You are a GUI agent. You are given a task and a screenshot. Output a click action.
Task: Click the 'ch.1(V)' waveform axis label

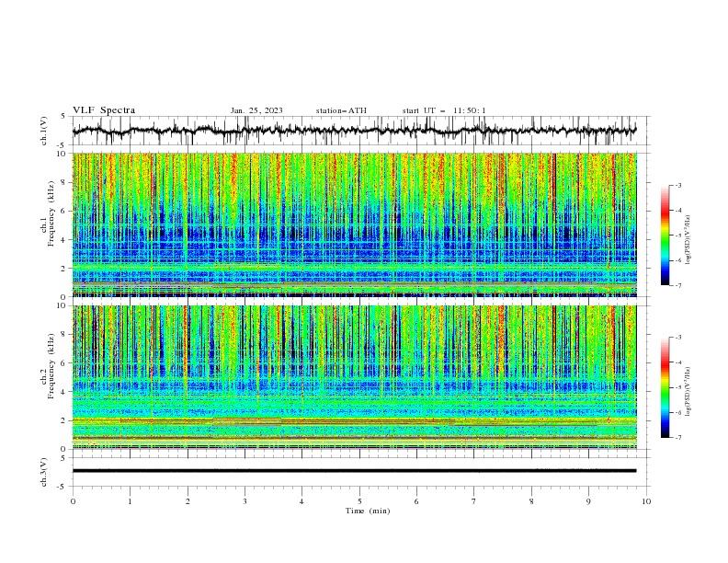point(44,131)
